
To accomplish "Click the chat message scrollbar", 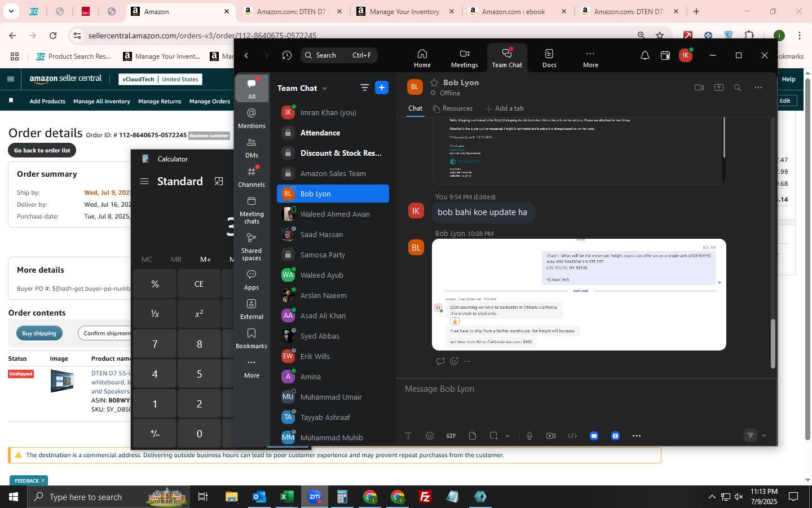I will (x=773, y=344).
